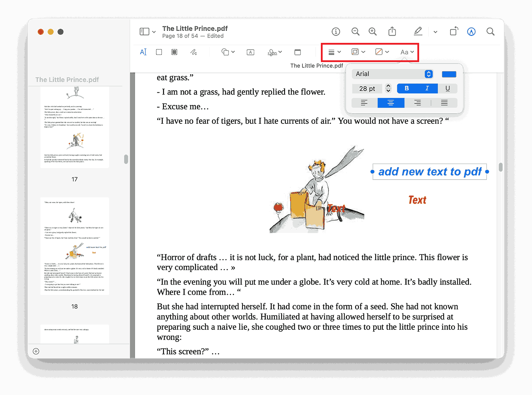This screenshot has width=532, height=395.
Task: Select the Sketch tool
Action: (x=194, y=52)
